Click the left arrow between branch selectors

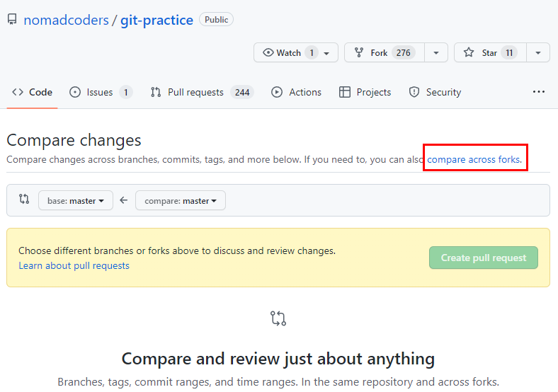(123, 200)
